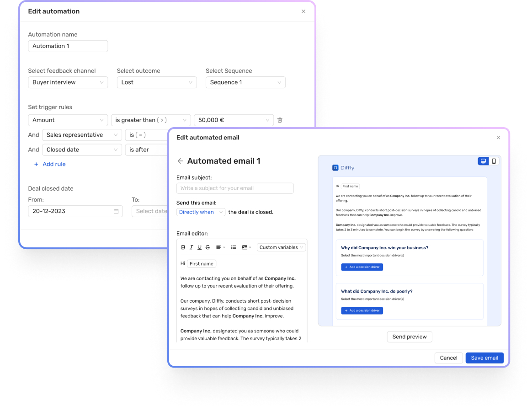The image size is (532, 411).
Task: Click First name chip in email preview
Action: tap(350, 187)
